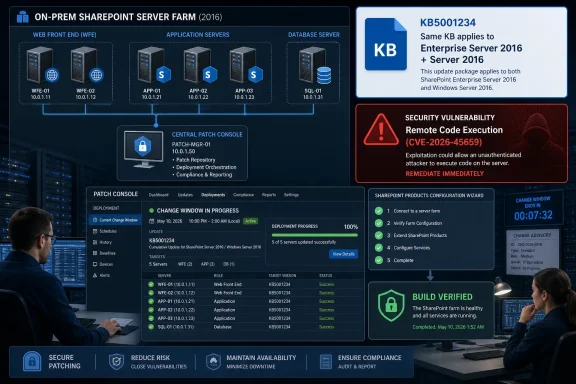
Task: Open the Compliance tab
Action: 244,195
